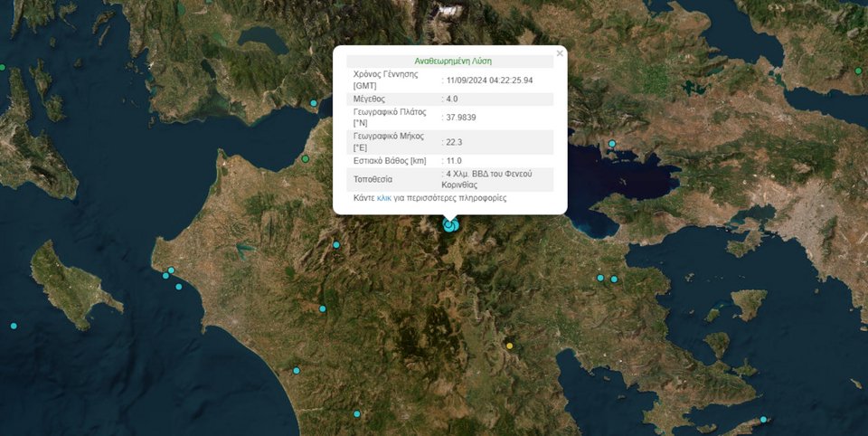Click the southernmost marker of the west-coast trio
Screen dimensions: 868x436
(x=179, y=287)
